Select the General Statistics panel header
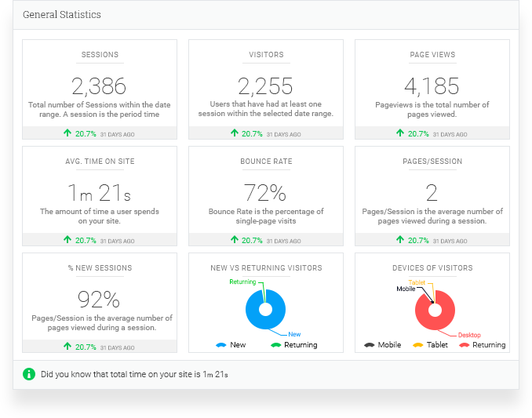 pyautogui.click(x=62, y=15)
